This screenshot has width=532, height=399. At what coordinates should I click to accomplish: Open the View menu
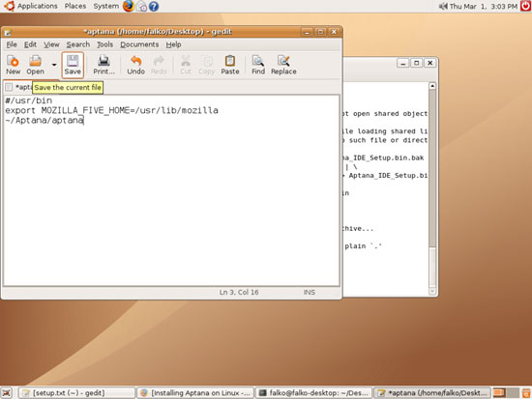[x=51, y=44]
